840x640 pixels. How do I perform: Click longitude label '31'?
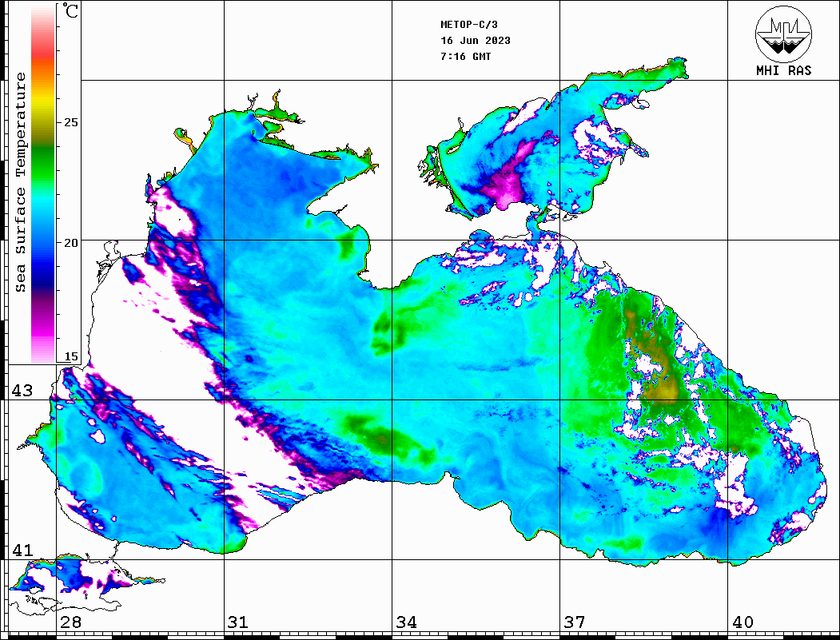pyautogui.click(x=238, y=622)
